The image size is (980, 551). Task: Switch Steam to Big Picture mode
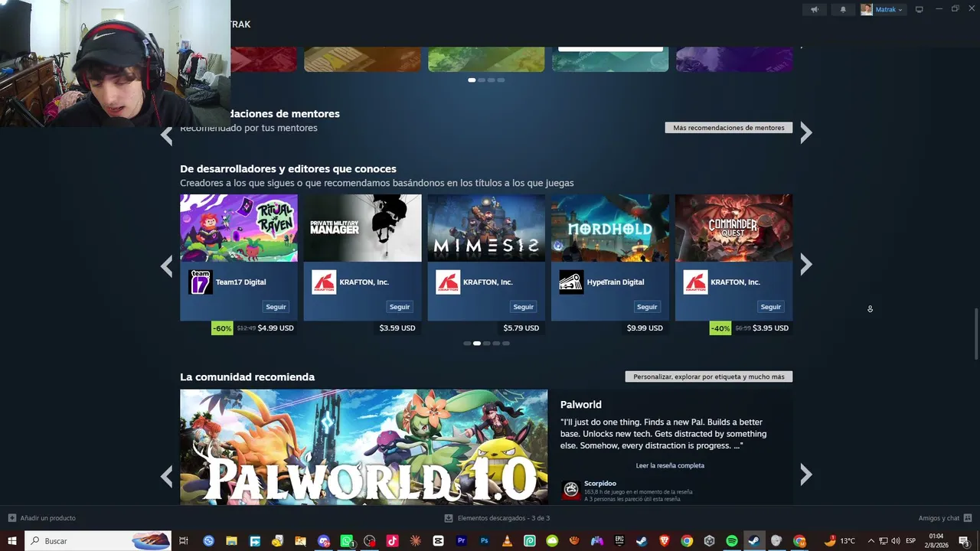pos(920,9)
